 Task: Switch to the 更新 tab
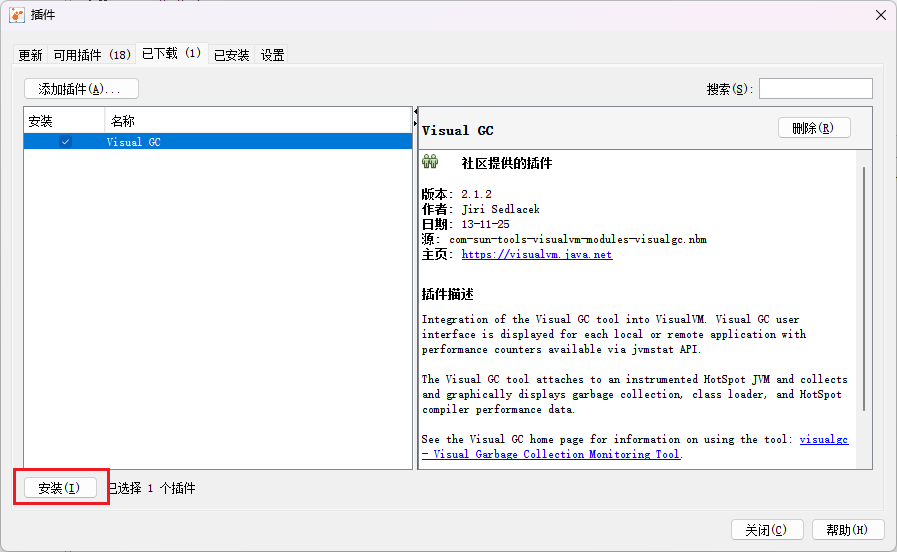pos(30,55)
